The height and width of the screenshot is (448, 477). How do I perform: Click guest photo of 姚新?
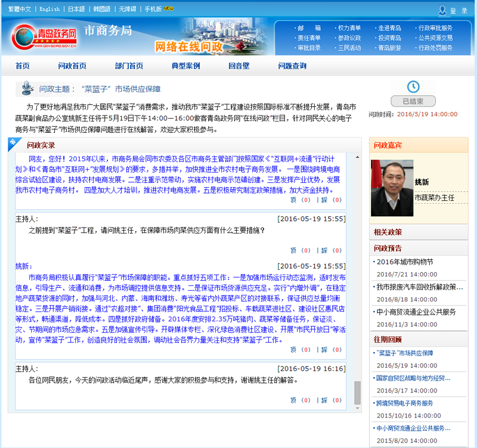tap(392, 188)
